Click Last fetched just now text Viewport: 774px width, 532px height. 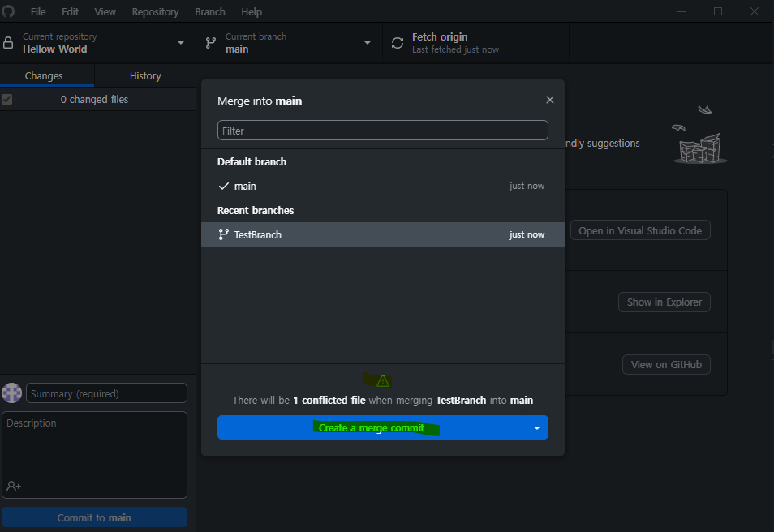click(455, 49)
